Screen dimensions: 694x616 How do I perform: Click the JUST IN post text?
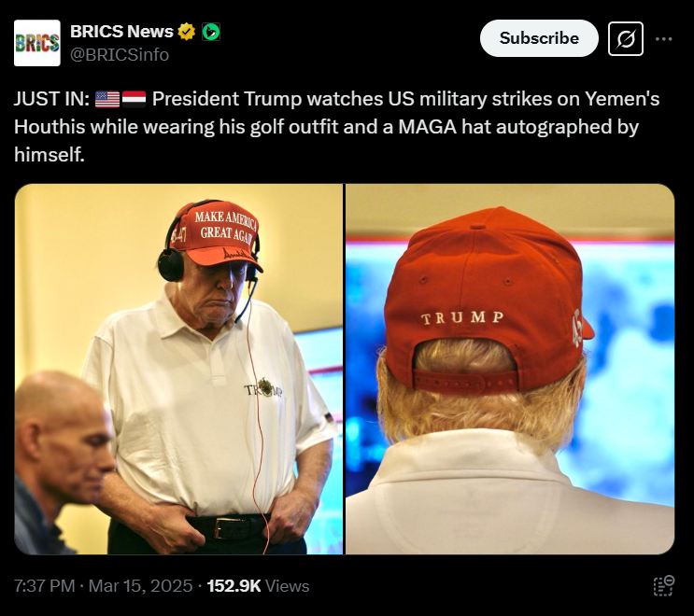(336, 127)
